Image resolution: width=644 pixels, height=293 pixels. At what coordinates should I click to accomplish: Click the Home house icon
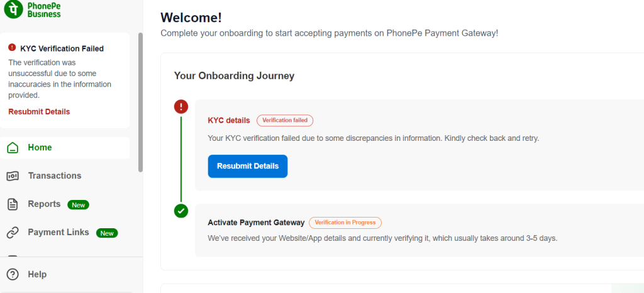(12, 148)
